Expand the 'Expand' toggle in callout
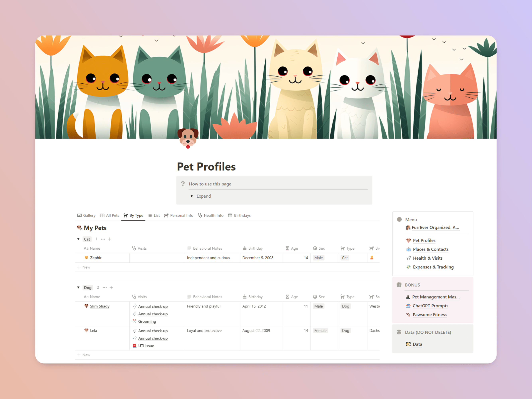 point(192,196)
